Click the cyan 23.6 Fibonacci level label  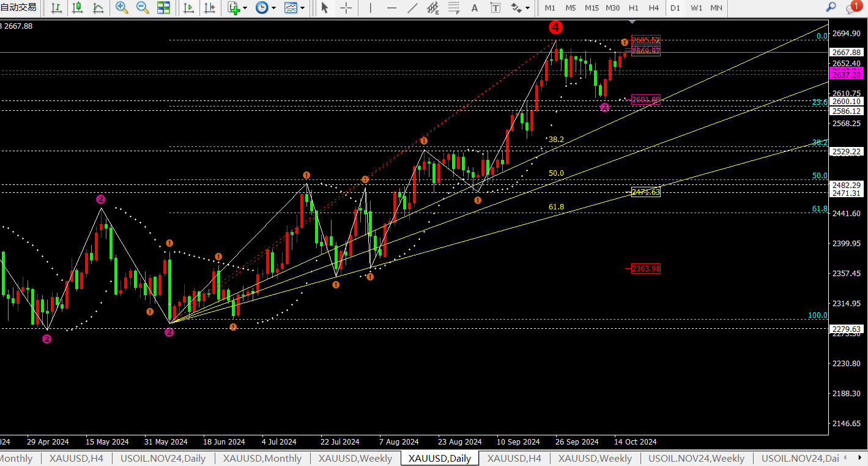click(820, 102)
